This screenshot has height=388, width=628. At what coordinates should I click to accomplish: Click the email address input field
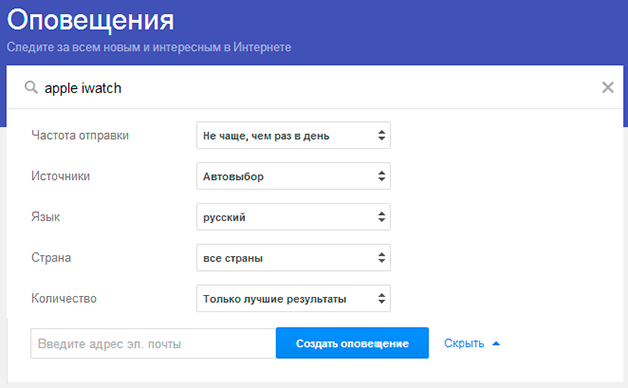tap(153, 344)
